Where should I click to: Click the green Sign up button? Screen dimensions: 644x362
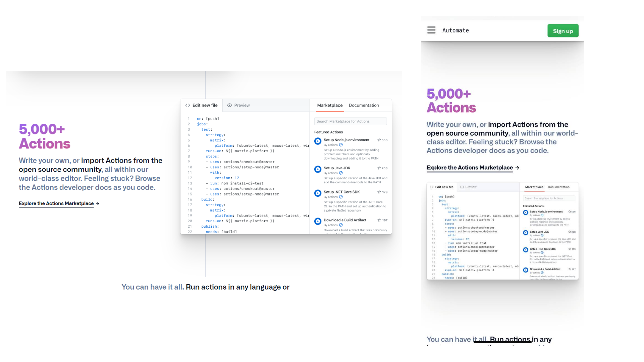[x=563, y=31]
